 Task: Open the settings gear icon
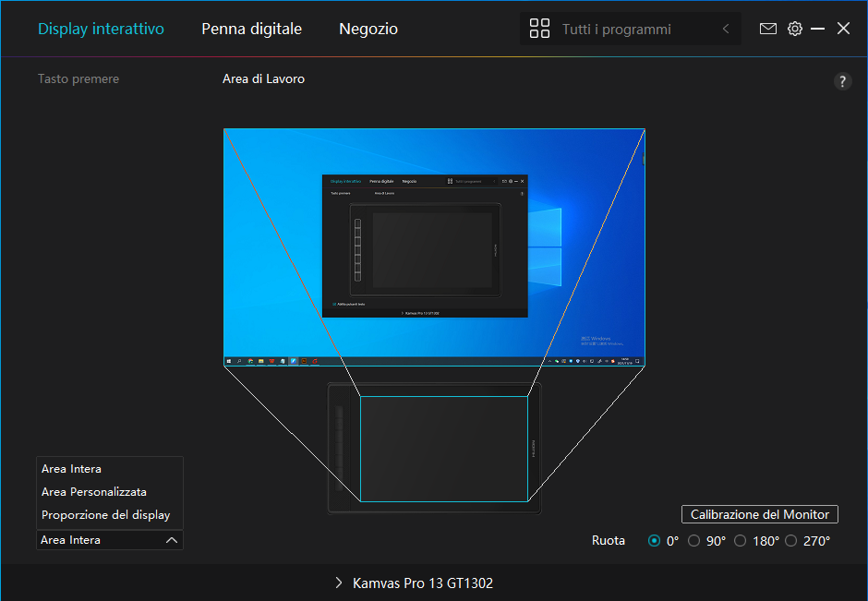point(794,29)
